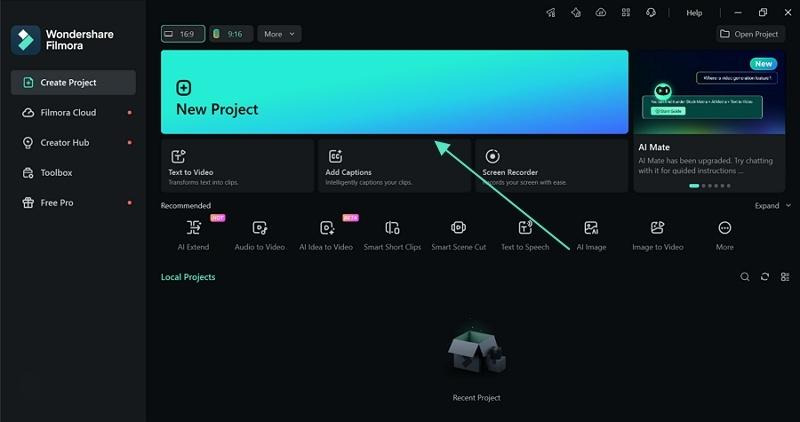
Task: Restore down the Filmora window
Action: 763,13
